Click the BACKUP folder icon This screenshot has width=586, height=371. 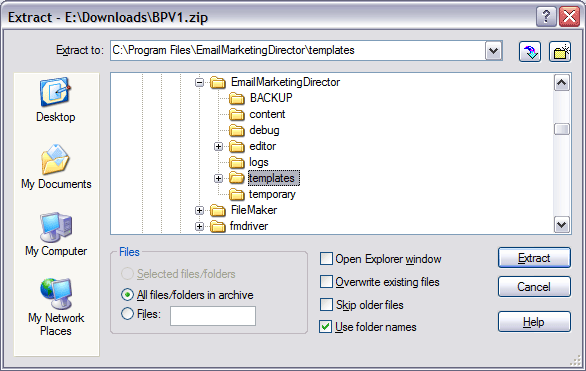(237, 98)
